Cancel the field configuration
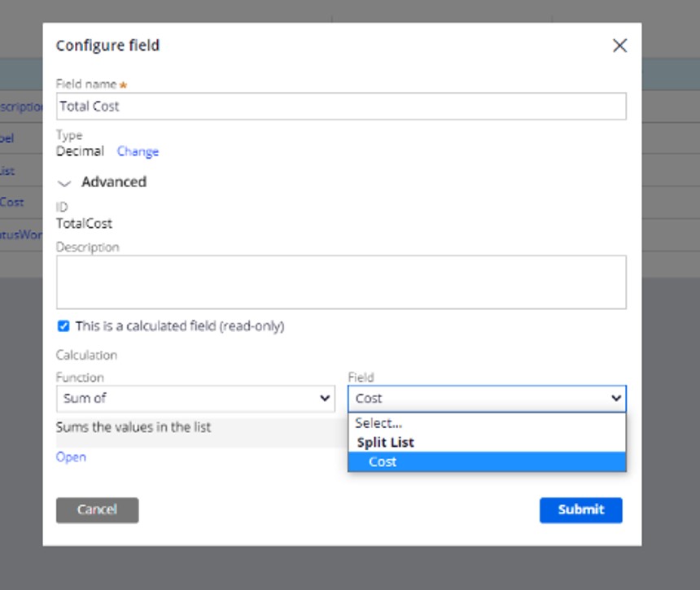 pos(97,510)
